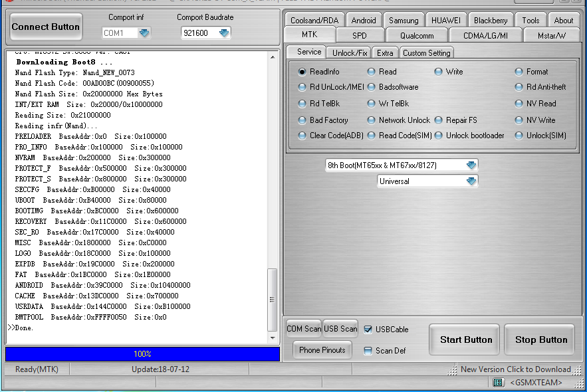Click New Version Click to Download

coord(515,369)
